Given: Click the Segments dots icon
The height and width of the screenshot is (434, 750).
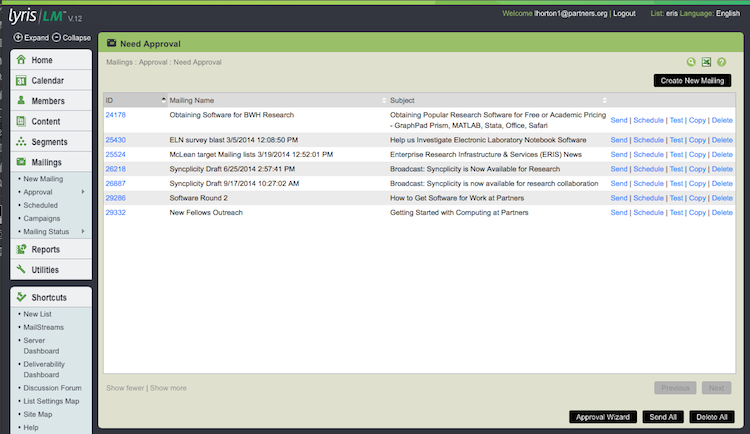Looking at the screenshot, I should click(21, 142).
